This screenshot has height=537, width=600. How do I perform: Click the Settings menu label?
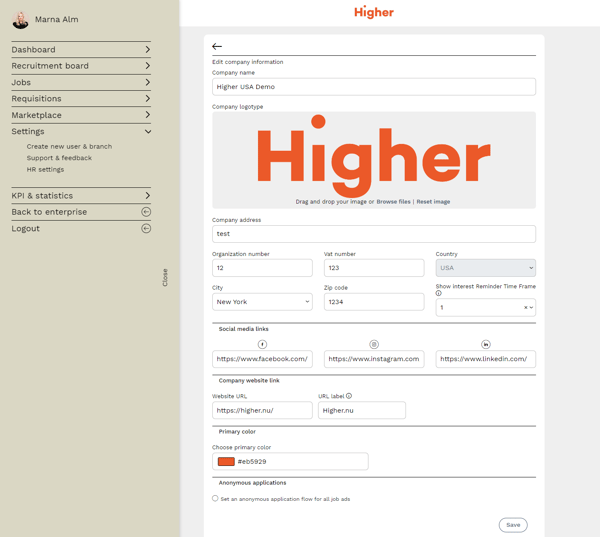click(28, 132)
